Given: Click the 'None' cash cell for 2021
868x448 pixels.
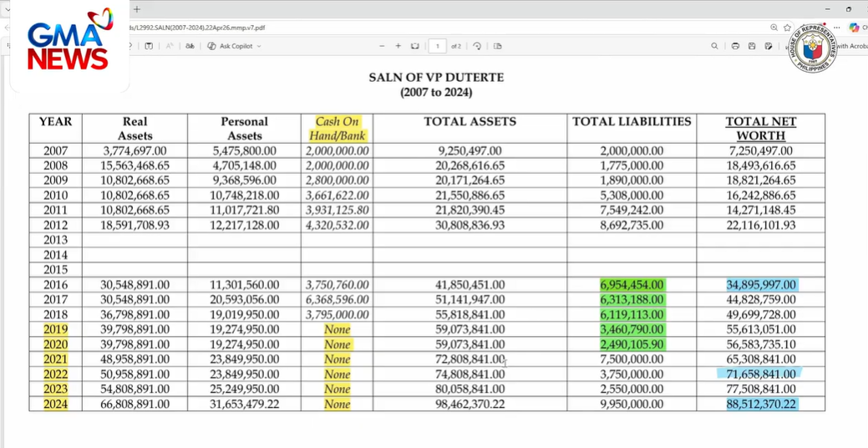Looking at the screenshot, I should click(338, 359).
